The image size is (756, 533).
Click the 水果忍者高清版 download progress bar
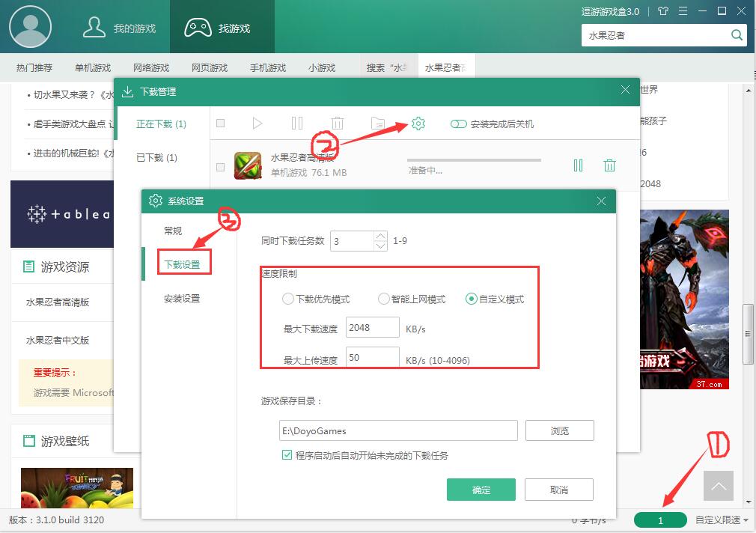click(474, 159)
